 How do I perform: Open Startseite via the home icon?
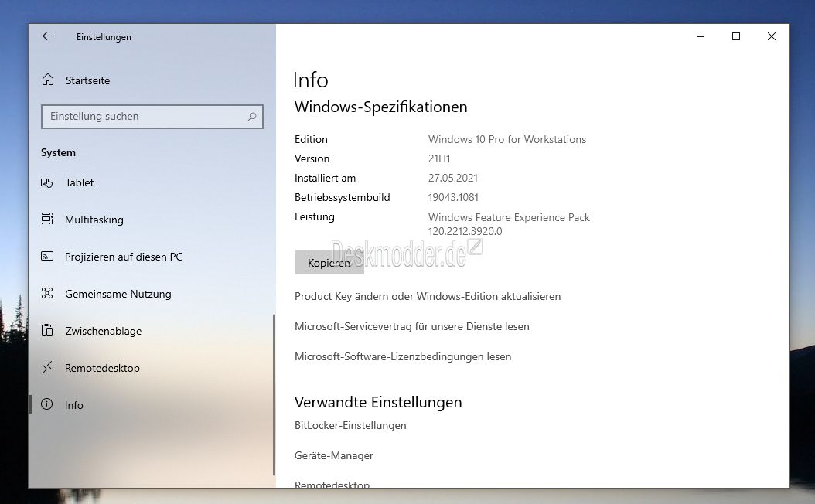[48, 80]
